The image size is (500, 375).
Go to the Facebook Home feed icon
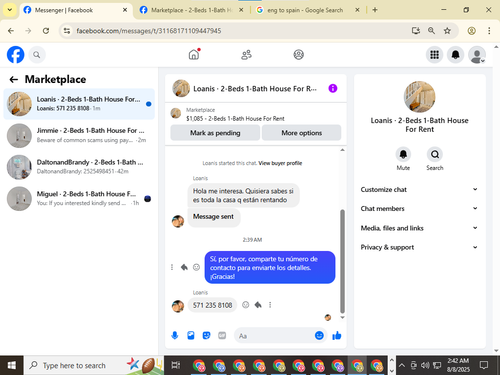[x=194, y=54]
